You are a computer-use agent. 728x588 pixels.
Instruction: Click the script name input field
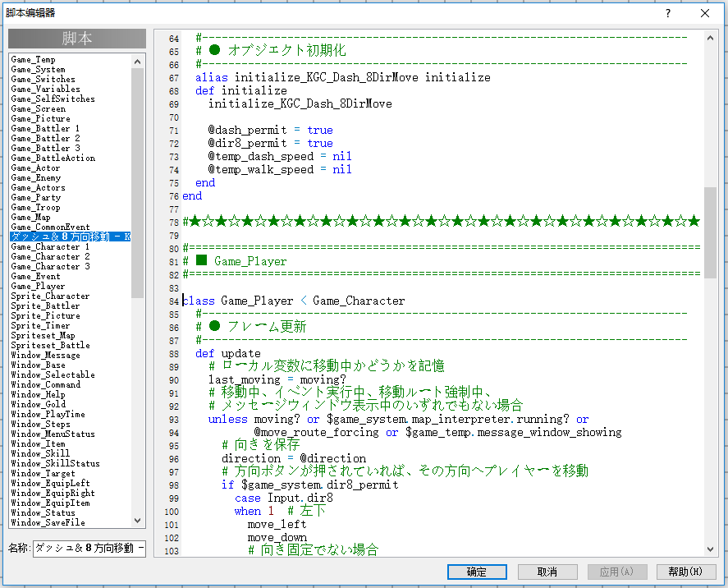[x=89, y=548]
